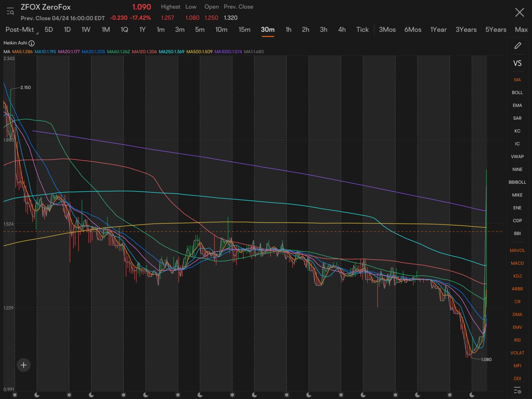Enable the ENE indicator

(517, 208)
